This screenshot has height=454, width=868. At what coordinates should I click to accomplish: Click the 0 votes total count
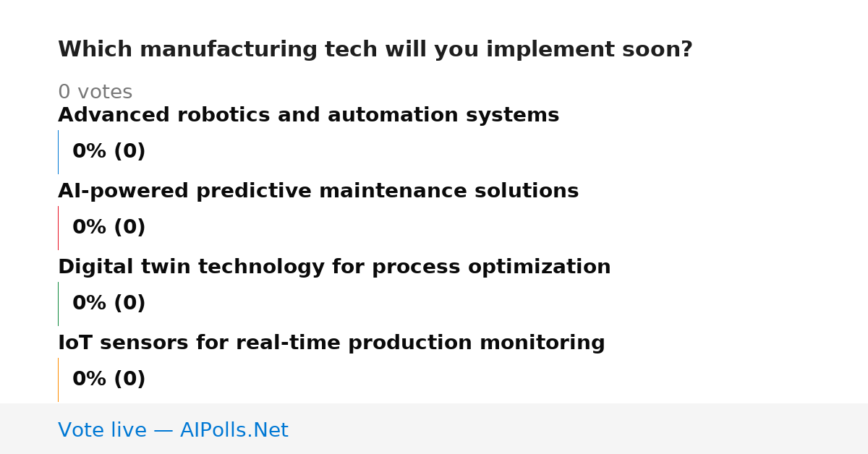tap(95, 93)
